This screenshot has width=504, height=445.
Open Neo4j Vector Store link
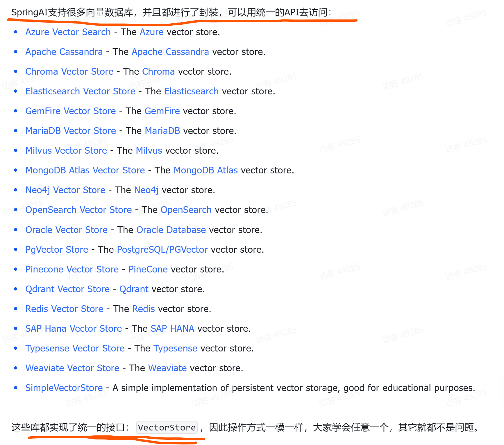(x=65, y=190)
